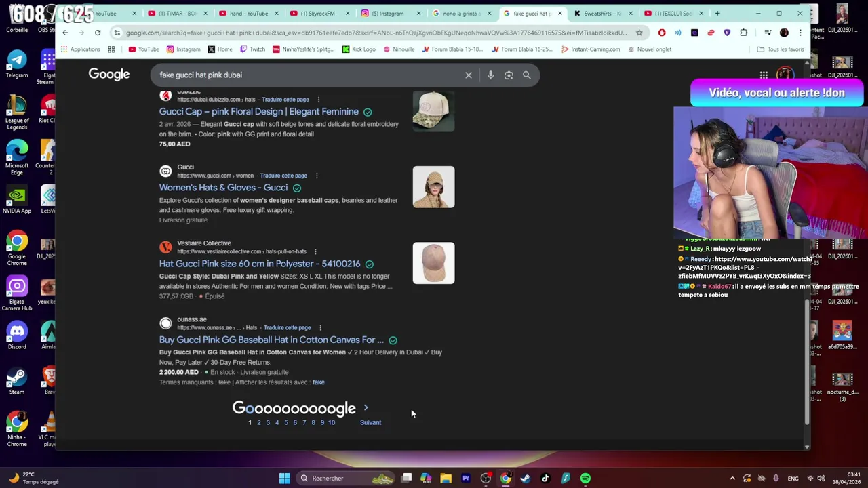The width and height of the screenshot is (868, 488).
Task: Open the Google apps grid
Action: 764,75
